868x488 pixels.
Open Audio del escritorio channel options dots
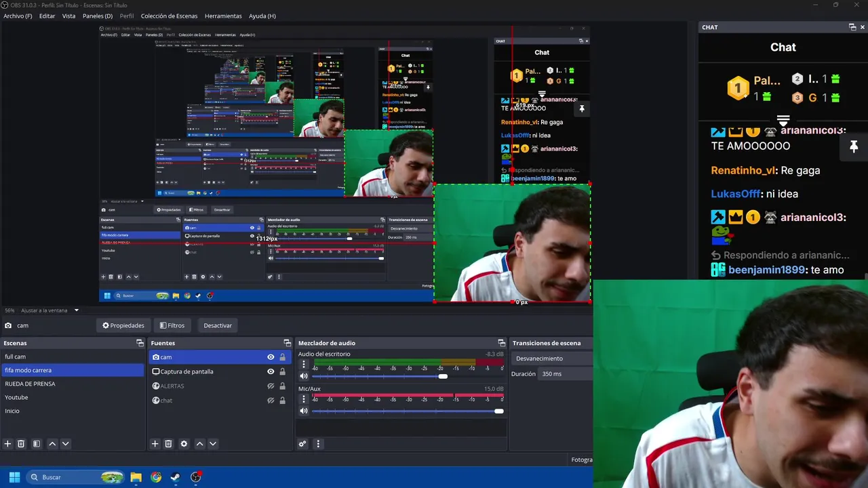(304, 365)
